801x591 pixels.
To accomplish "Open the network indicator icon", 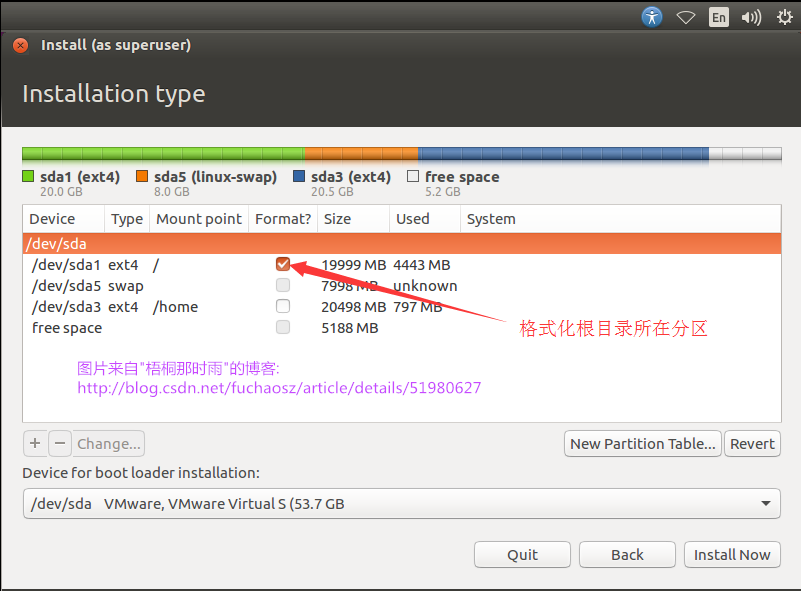I will pyautogui.click(x=685, y=17).
